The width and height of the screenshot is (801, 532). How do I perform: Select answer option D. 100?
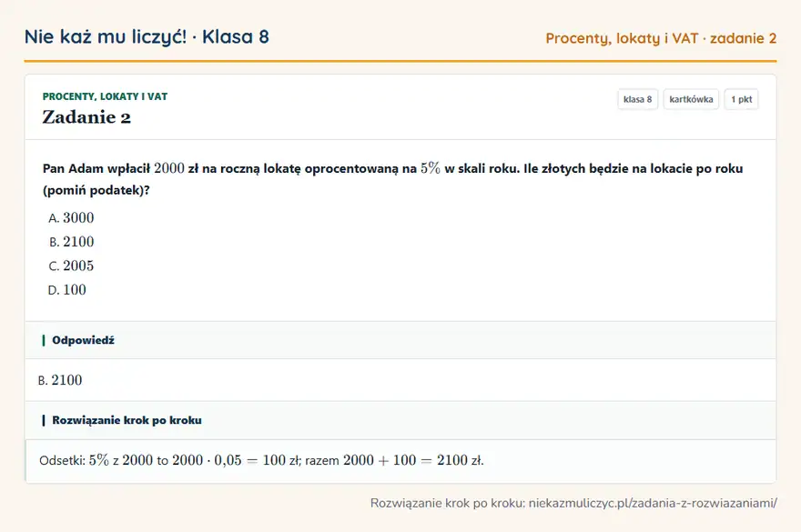tap(67, 290)
